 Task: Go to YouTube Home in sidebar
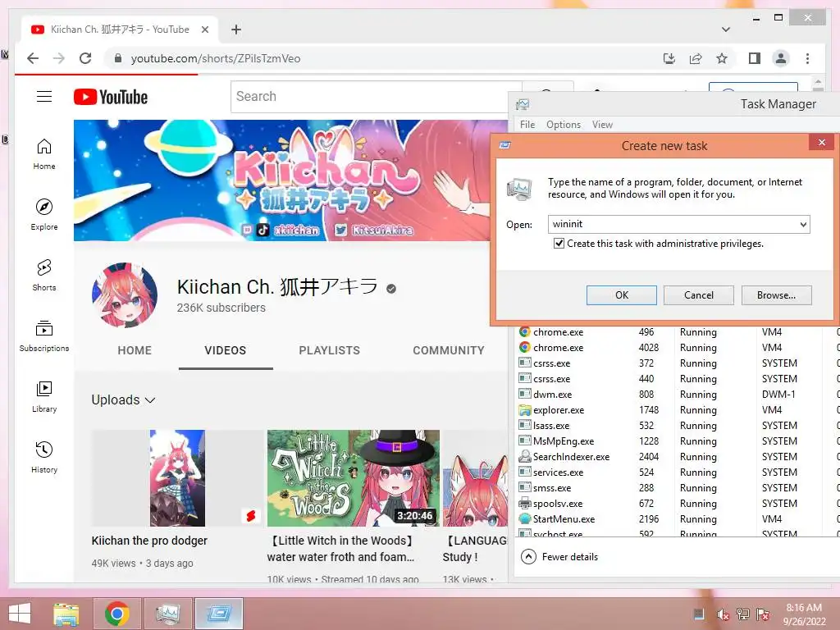44,154
